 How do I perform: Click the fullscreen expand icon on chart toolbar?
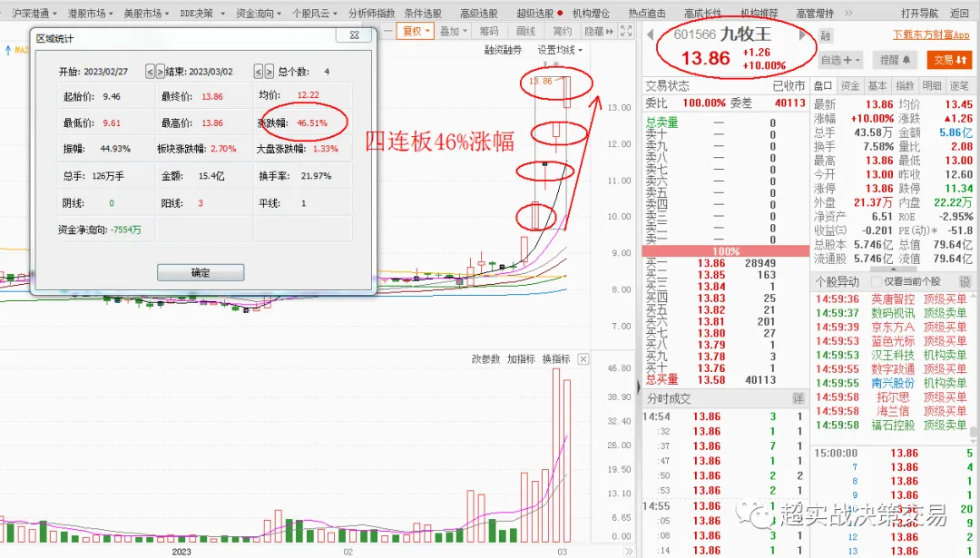(x=625, y=32)
